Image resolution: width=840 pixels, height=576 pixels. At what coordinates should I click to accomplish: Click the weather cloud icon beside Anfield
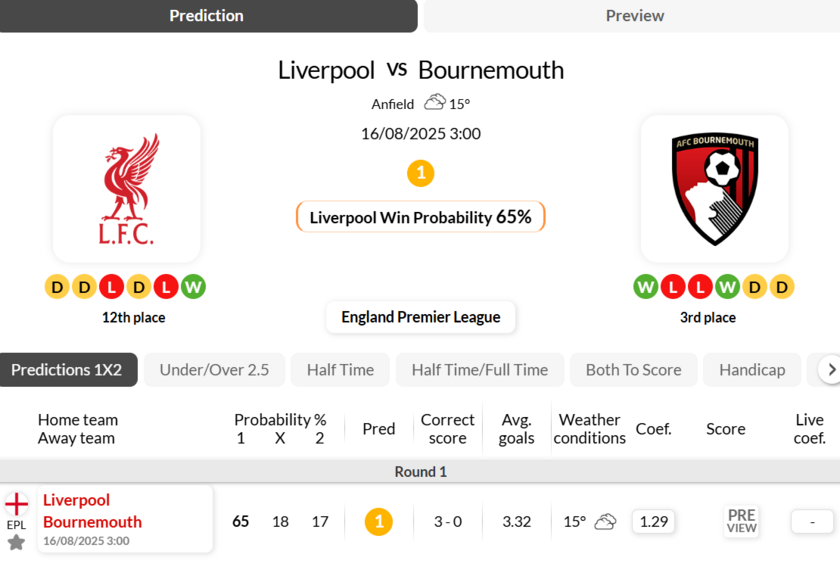[435, 102]
